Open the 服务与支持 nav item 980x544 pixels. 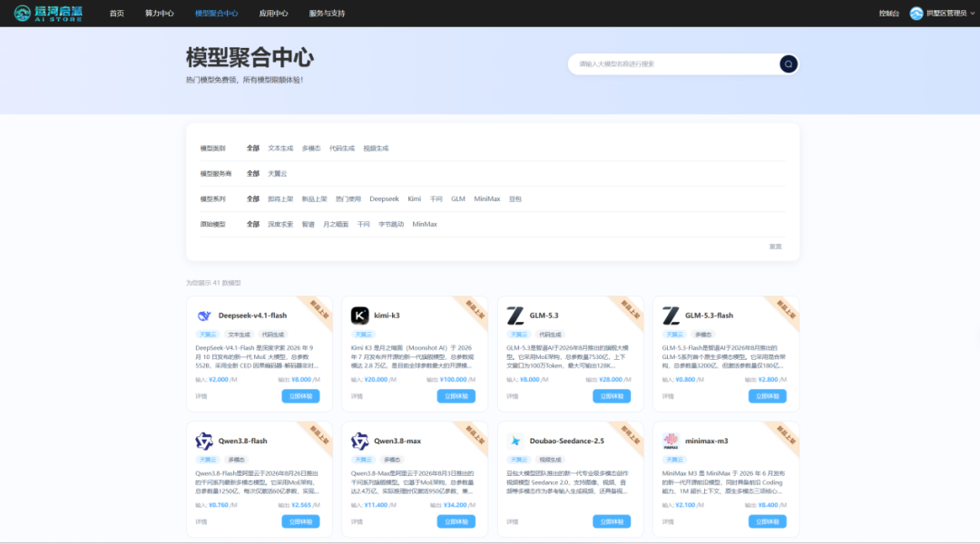[327, 13]
